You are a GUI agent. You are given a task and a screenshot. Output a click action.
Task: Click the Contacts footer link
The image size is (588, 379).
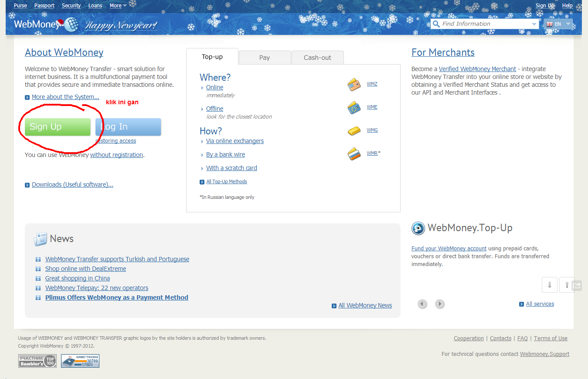click(500, 338)
